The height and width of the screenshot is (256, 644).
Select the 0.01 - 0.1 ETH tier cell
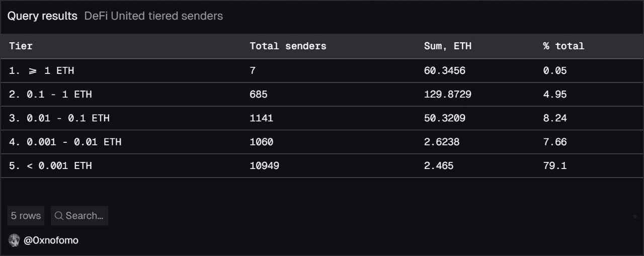59,118
